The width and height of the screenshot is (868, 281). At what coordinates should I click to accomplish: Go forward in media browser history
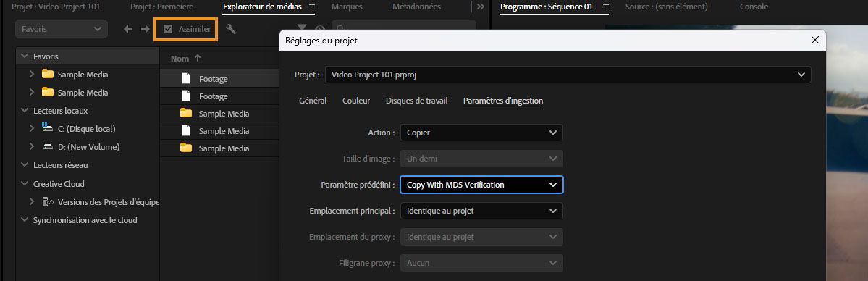[145, 30]
